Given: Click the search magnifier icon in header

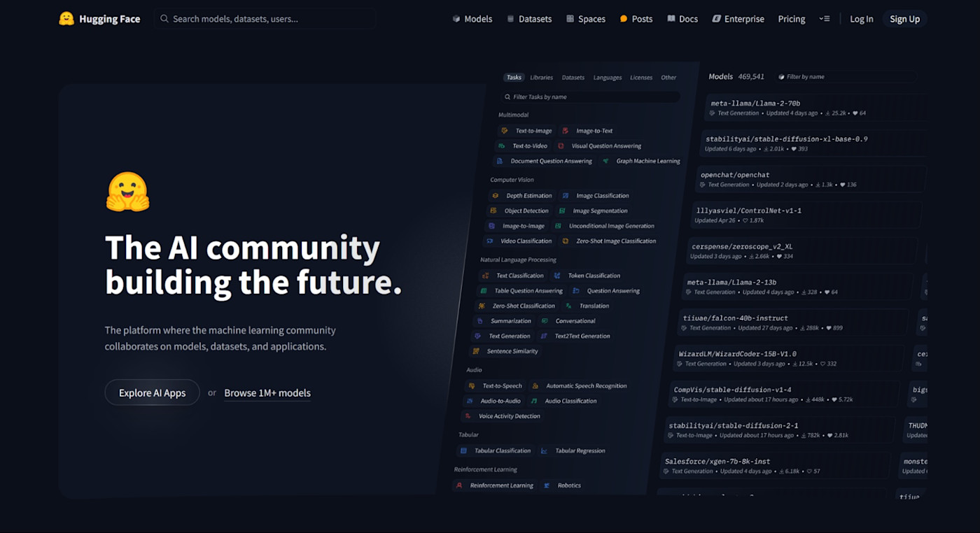Looking at the screenshot, I should [x=164, y=19].
